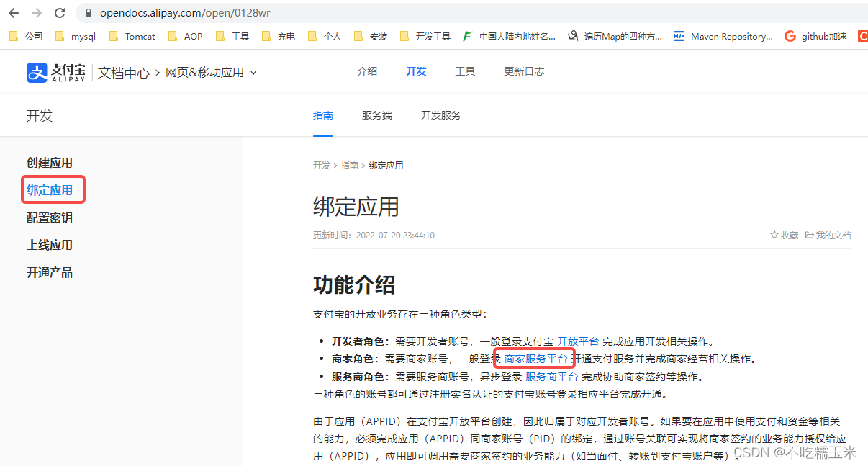Screen dimensions: 868x466
Task: Select the 服务端 sub-tab
Action: (x=377, y=115)
